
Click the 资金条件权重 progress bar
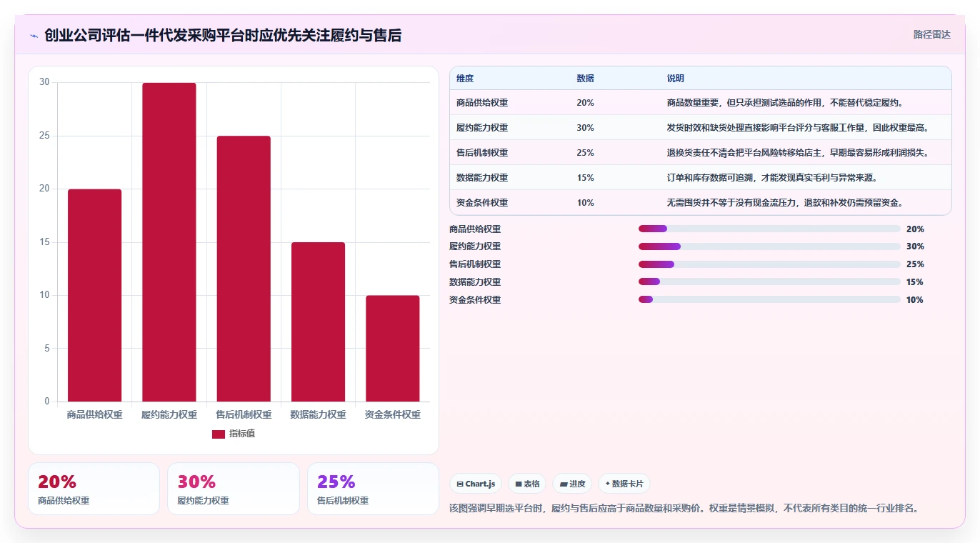coord(769,299)
